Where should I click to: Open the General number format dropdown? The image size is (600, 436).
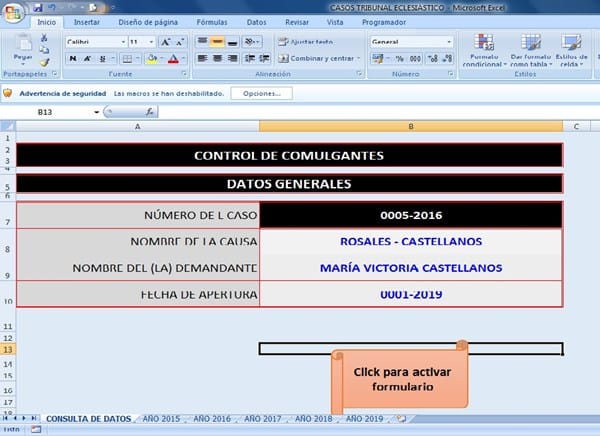click(449, 42)
